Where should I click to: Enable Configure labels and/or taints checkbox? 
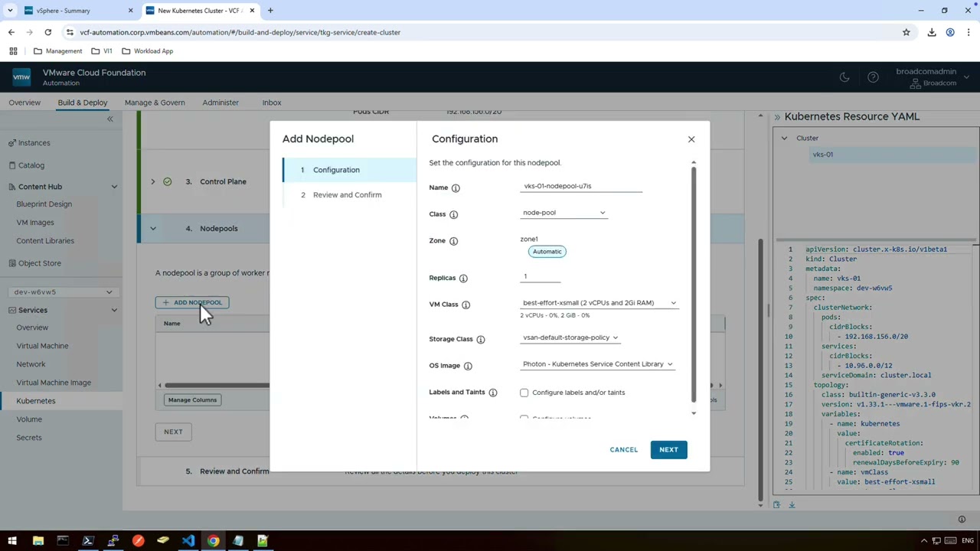click(x=524, y=393)
